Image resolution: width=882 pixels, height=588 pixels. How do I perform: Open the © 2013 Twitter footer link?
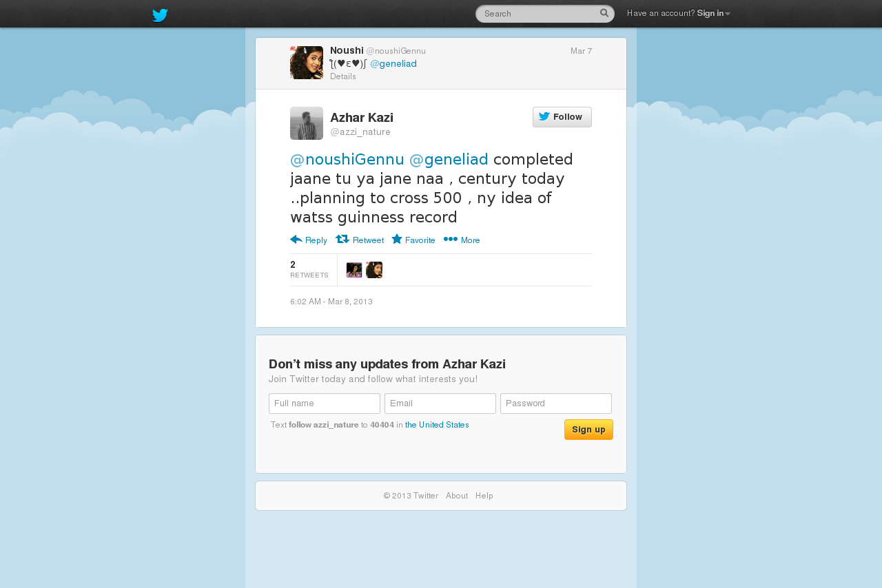[411, 496]
